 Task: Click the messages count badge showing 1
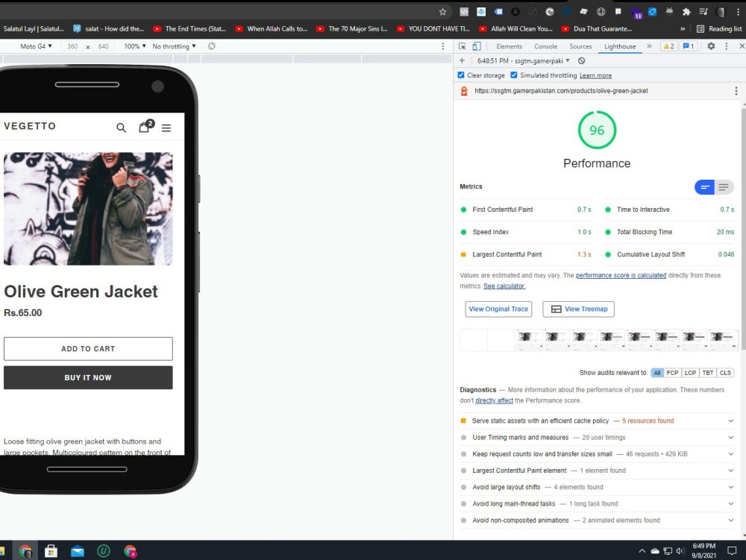click(x=689, y=46)
